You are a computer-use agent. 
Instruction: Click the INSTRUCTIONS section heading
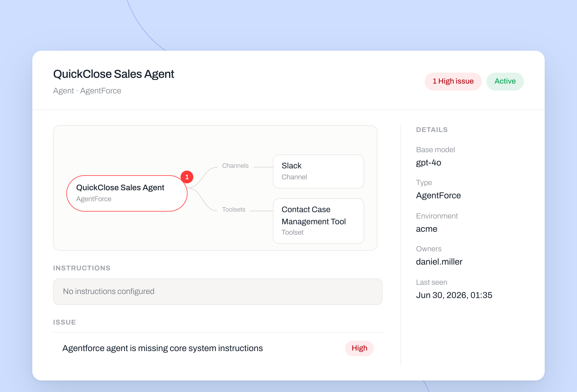coord(82,268)
